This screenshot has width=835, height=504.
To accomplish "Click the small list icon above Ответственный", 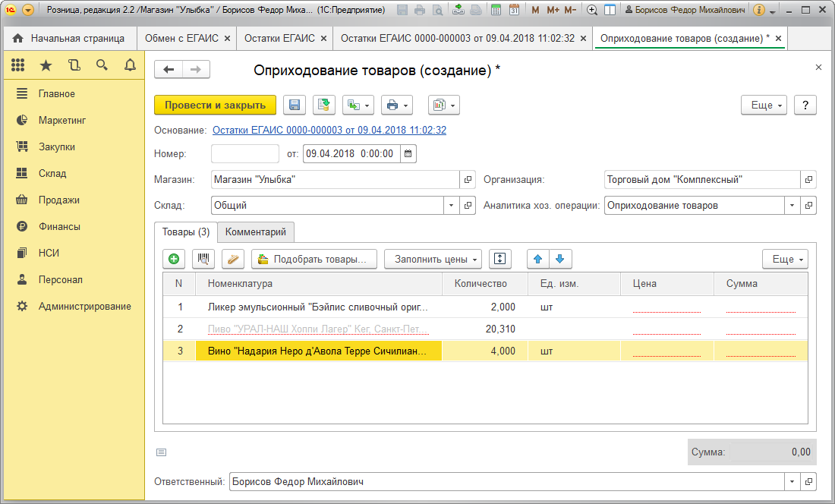I will 162,452.
